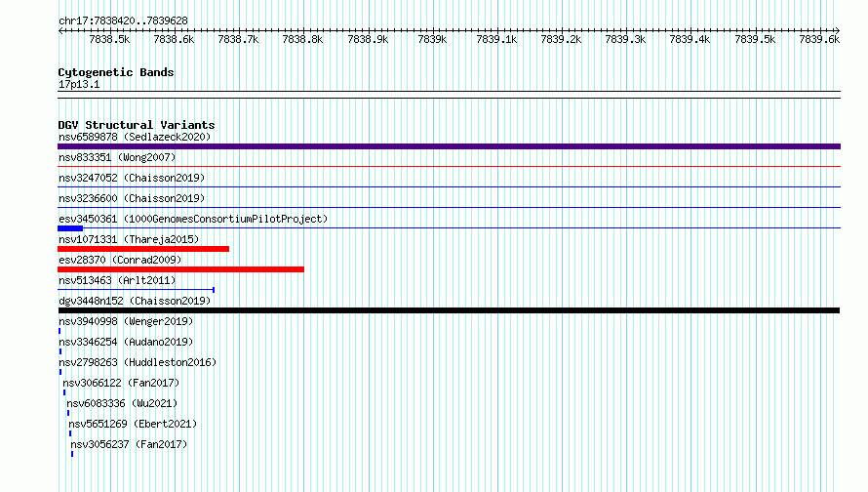This screenshot has width=868, height=492.
Task: Click the thick blue esv3450361 segment
Action: click(70, 228)
